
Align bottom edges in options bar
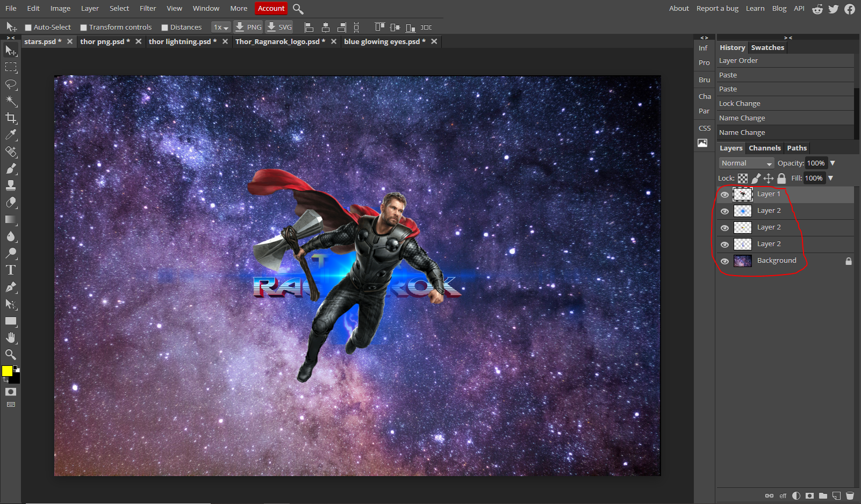click(x=411, y=27)
